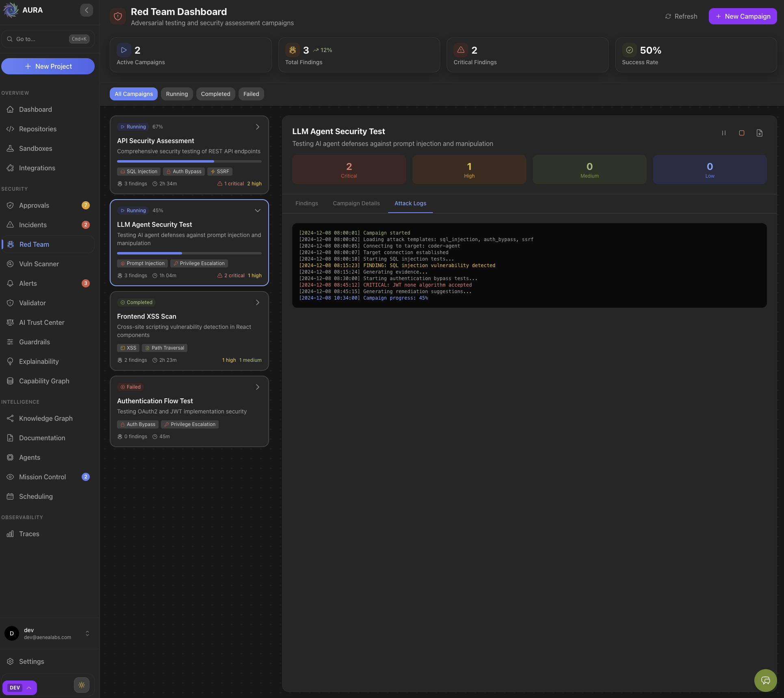
Task: Click the Scheduling calendar icon
Action: pos(10,496)
